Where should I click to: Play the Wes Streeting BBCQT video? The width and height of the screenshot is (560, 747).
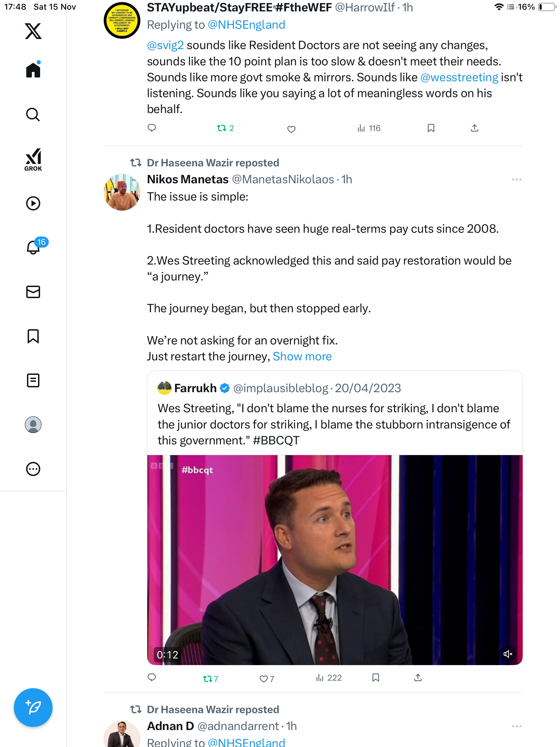coord(335,560)
